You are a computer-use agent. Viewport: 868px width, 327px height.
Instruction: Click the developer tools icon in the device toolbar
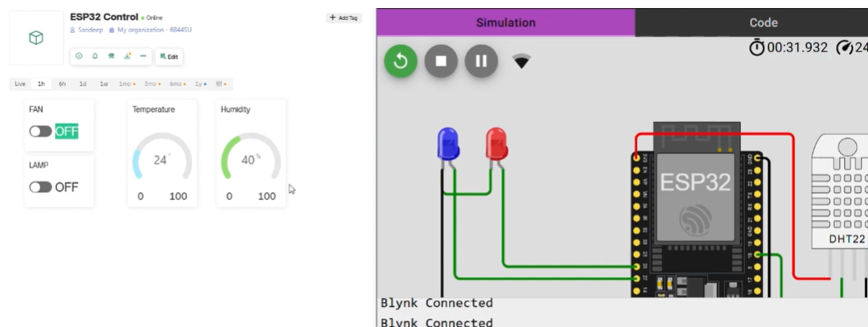[x=111, y=56]
